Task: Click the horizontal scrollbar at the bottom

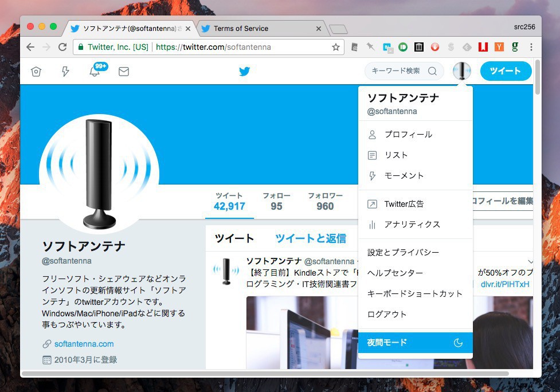Action: coord(266,374)
